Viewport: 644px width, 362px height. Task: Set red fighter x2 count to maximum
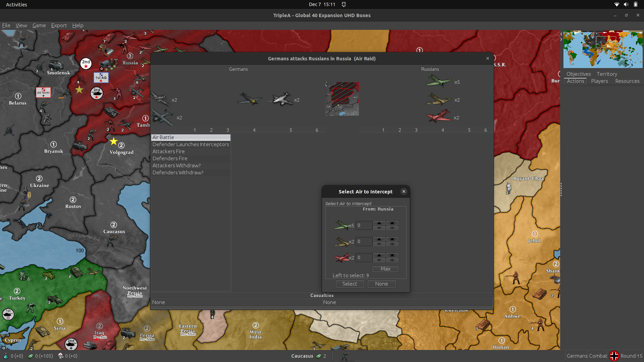click(392, 255)
